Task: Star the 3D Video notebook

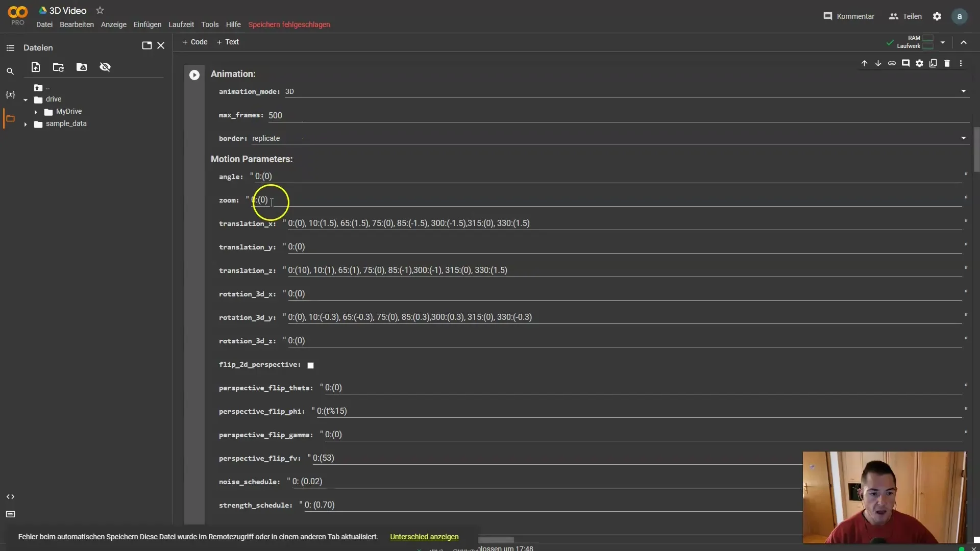Action: pos(100,10)
